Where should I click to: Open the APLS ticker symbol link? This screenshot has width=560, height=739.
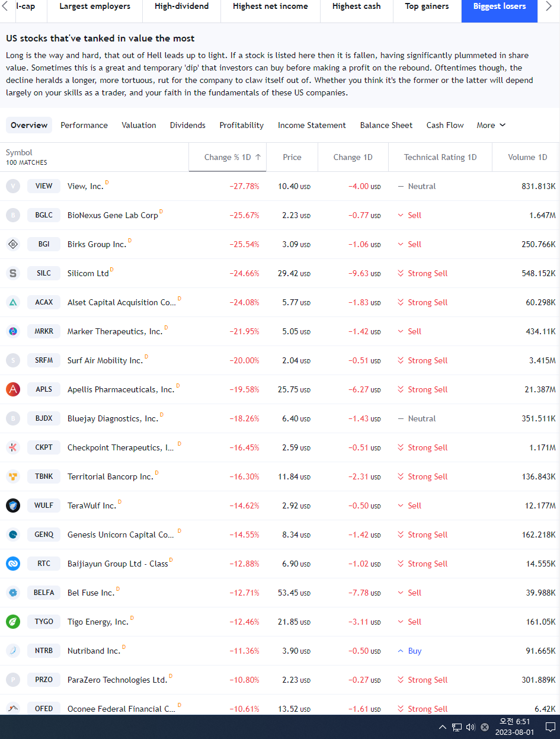click(44, 389)
